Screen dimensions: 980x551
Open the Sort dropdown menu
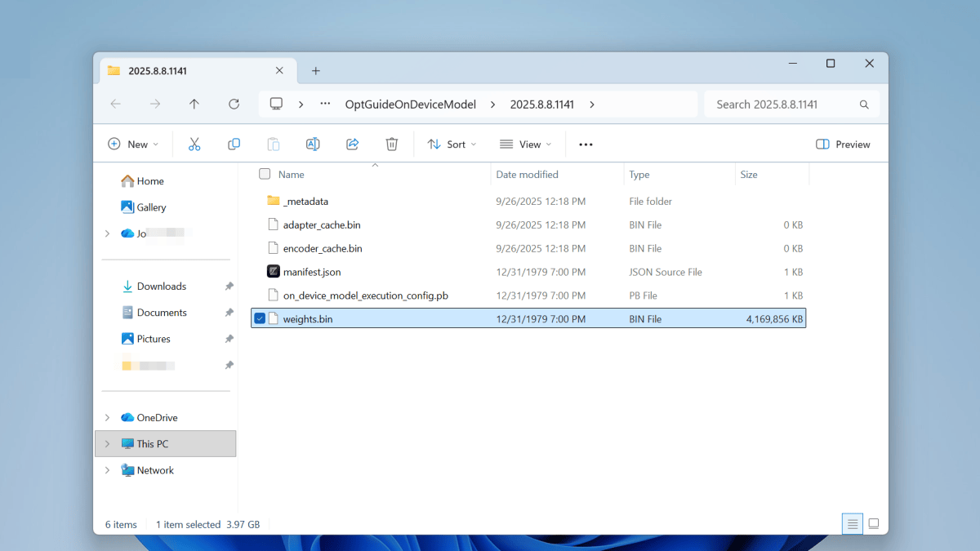point(452,144)
